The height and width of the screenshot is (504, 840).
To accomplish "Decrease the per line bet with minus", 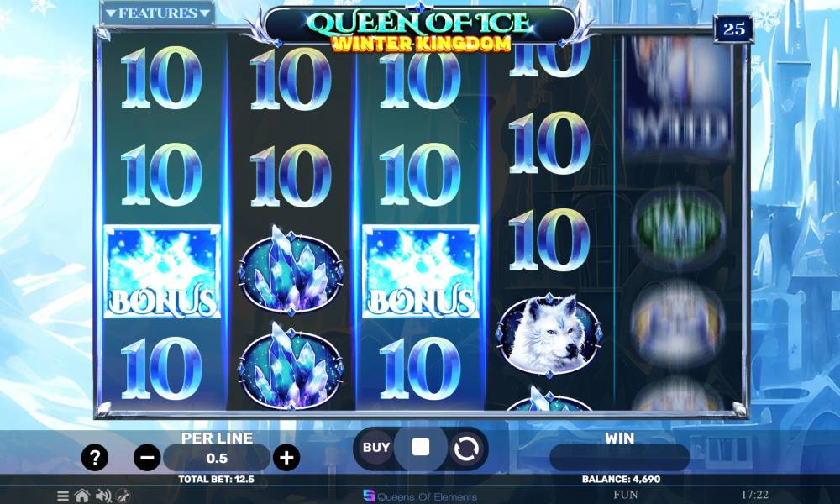I will [x=147, y=458].
